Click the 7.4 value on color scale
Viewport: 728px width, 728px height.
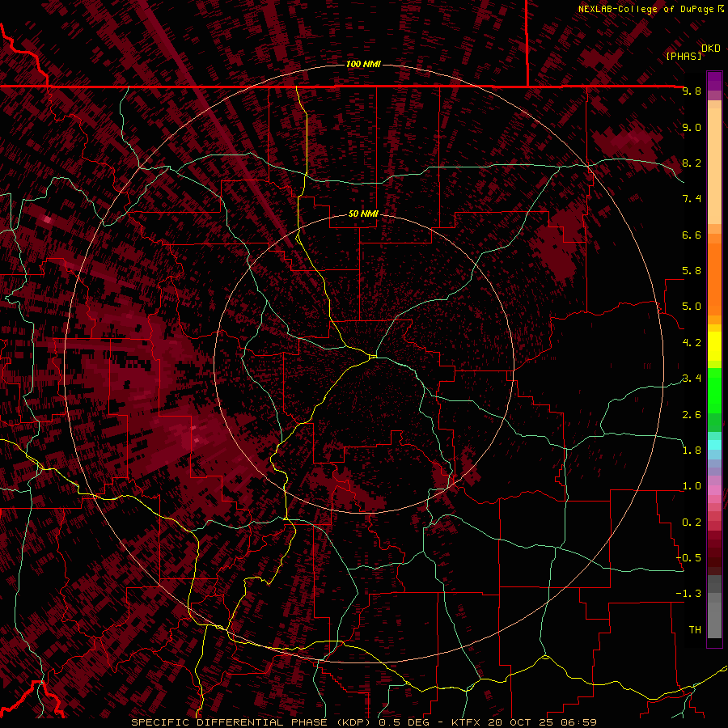tap(692, 199)
